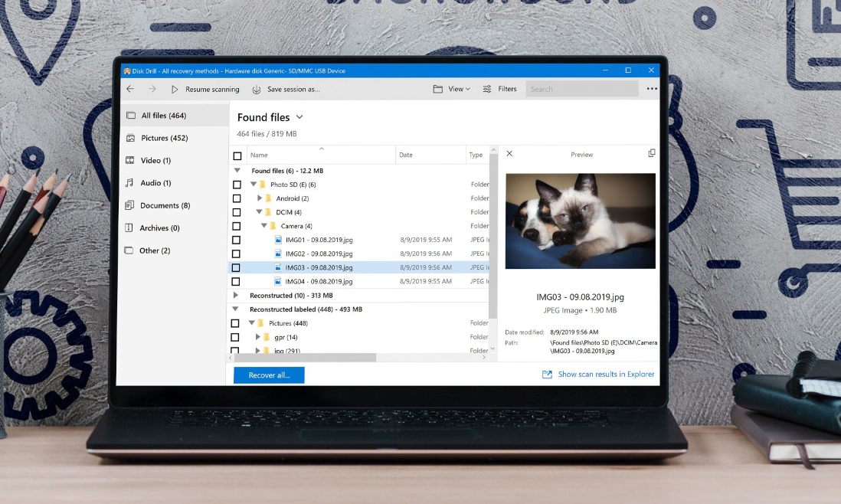Image resolution: width=841 pixels, height=504 pixels.
Task: Click the Recover all button
Action: tap(267, 375)
